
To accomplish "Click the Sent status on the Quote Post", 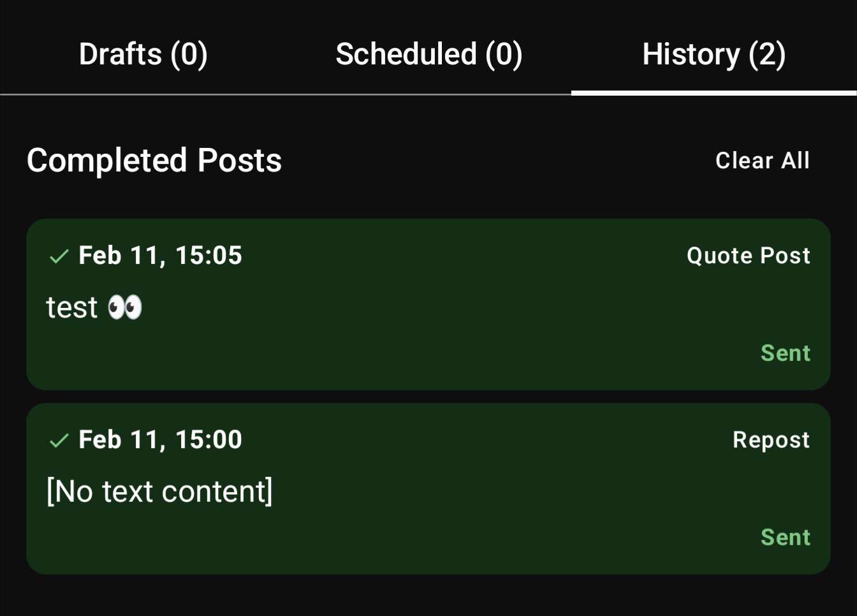I will coord(785,353).
